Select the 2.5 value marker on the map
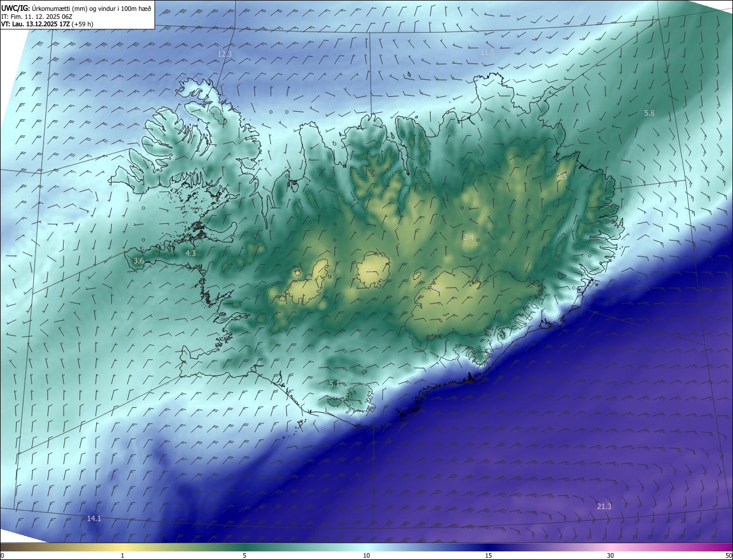The image size is (733, 560). pyautogui.click(x=561, y=177)
